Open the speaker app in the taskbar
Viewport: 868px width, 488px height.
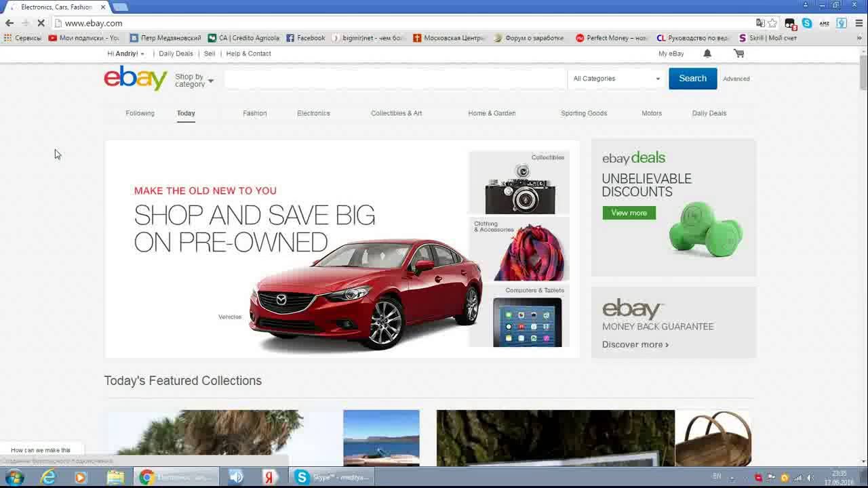click(236, 477)
